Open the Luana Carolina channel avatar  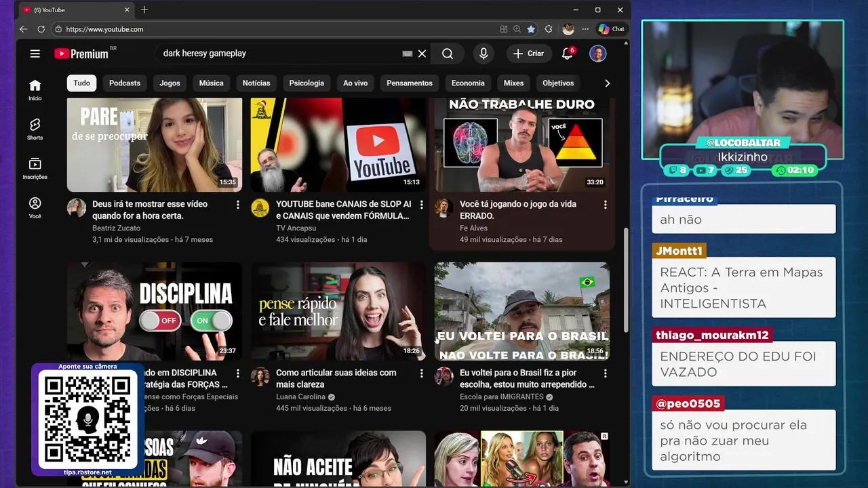[260, 376]
